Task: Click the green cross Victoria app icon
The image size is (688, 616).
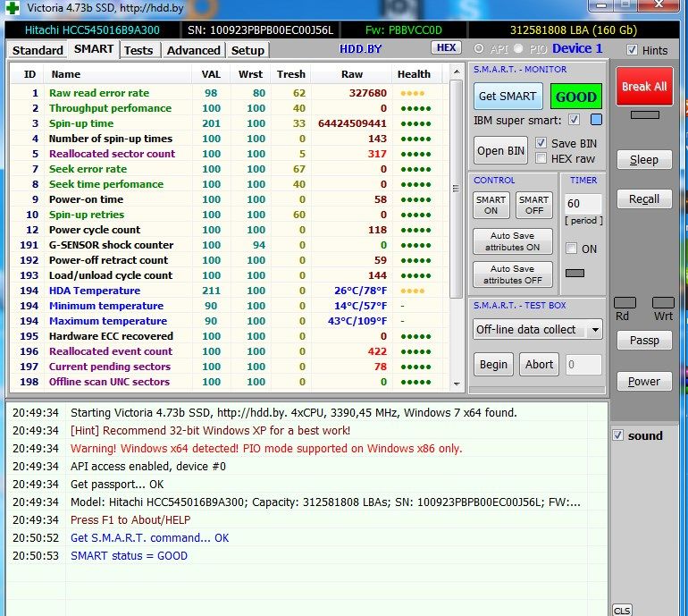Action: click(x=13, y=8)
